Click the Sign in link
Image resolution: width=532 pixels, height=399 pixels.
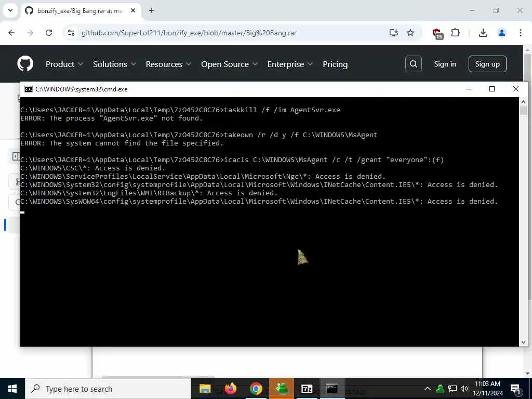[445, 64]
